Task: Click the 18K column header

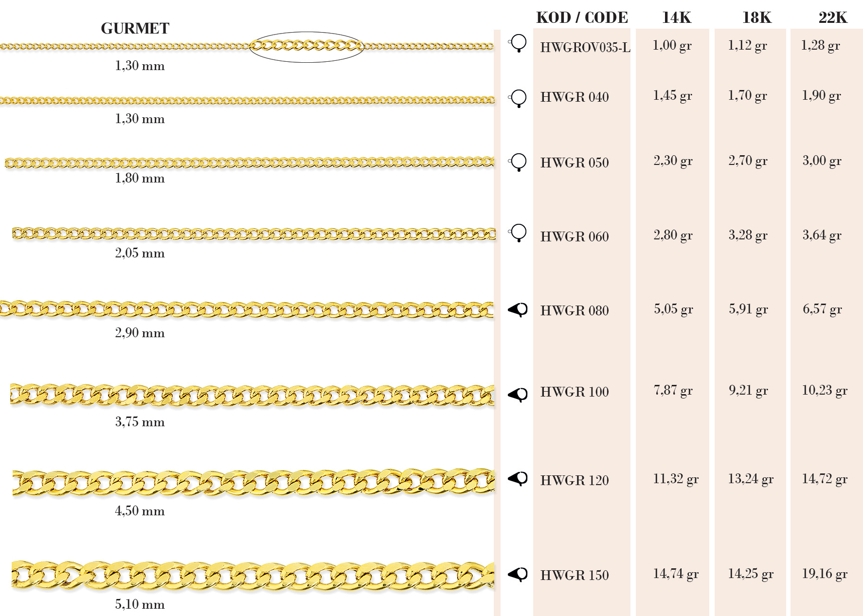Action: tap(756, 18)
